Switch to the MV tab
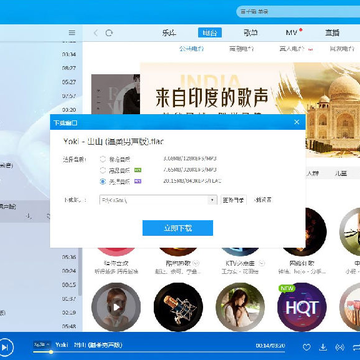The width and height of the screenshot is (360, 360). click(291, 33)
